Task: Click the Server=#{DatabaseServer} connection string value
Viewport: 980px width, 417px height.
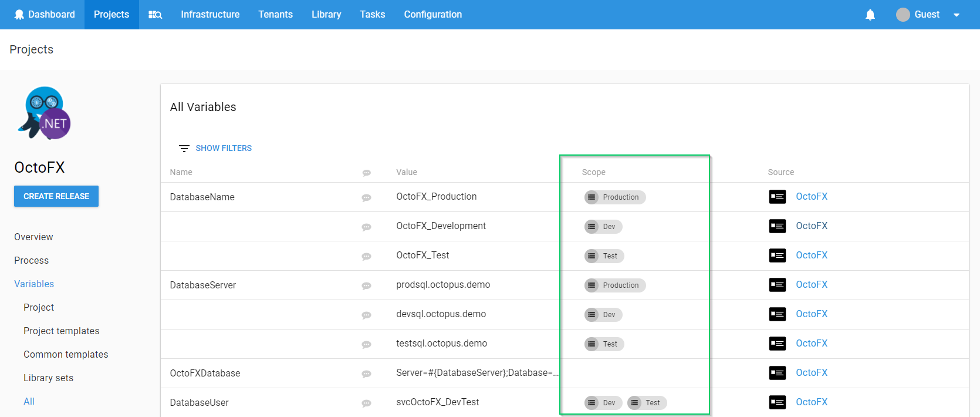Action: coord(477,373)
